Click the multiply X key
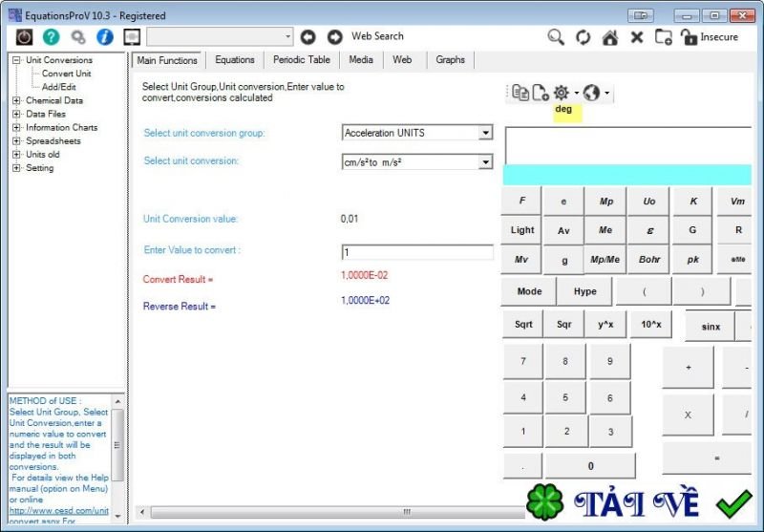Viewport: 764px width, 532px height. [x=688, y=415]
